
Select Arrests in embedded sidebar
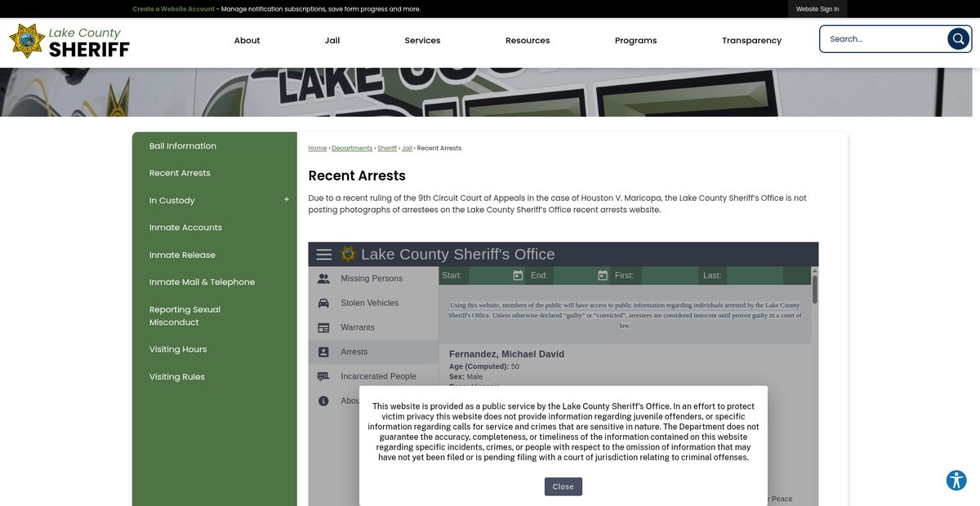coord(373,352)
